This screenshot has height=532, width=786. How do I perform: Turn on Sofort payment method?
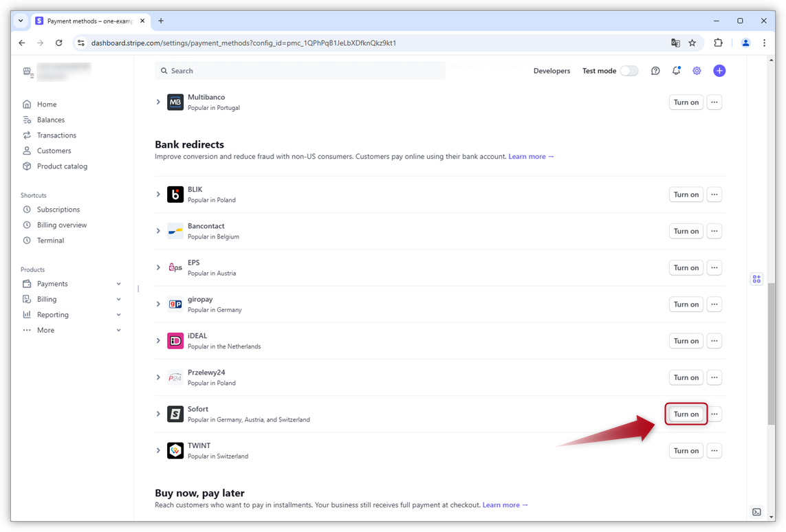pyautogui.click(x=686, y=414)
